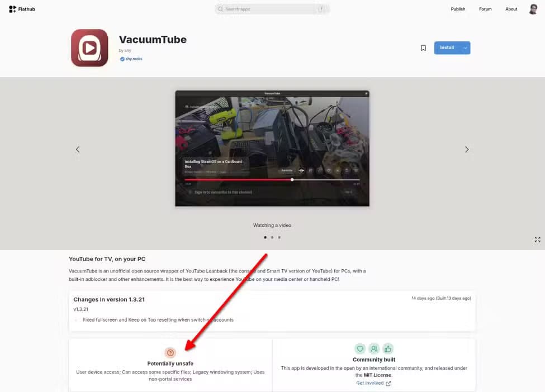This screenshot has width=545, height=392.
Task: Open the Publish page
Action: coord(458,8)
